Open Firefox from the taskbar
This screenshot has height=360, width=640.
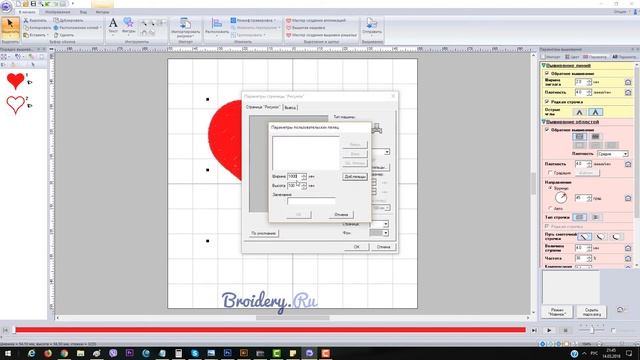pyautogui.click(x=48, y=353)
